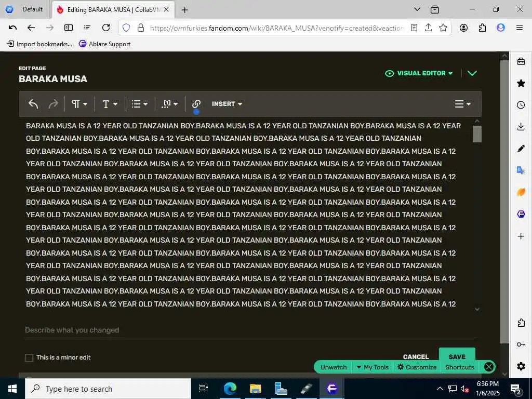Redo edit in editor toolbar

(x=53, y=104)
